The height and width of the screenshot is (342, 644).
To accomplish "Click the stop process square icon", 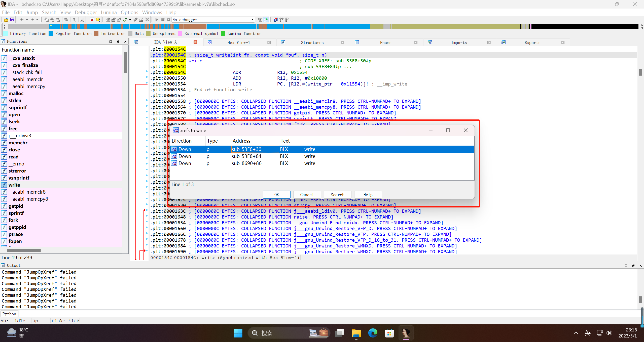I will pyautogui.click(x=168, y=20).
